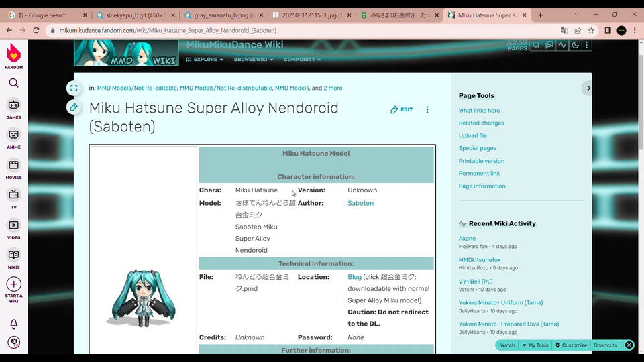Click Customize in the bottom toolbar
Screen dimensions: 644x362
coord(571,345)
